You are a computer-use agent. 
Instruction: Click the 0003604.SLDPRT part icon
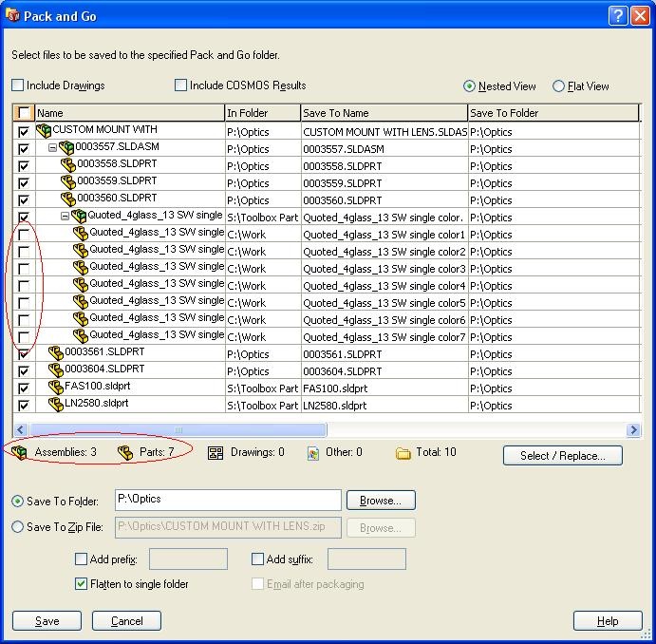click(x=56, y=370)
